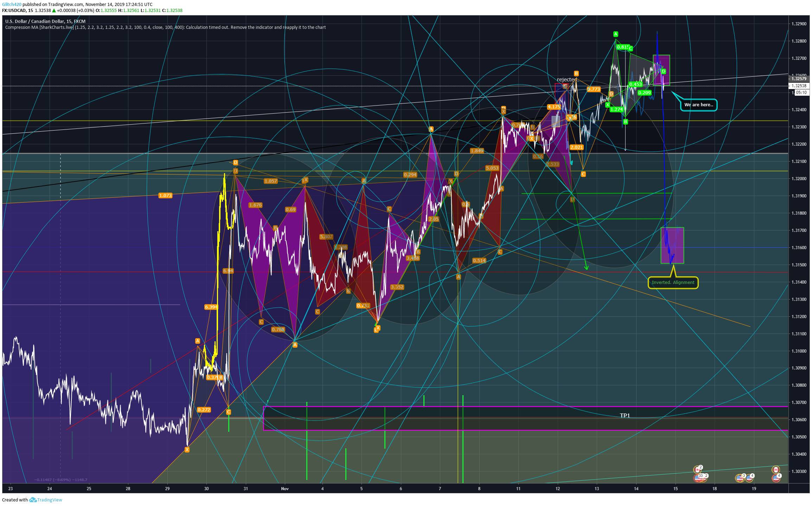Click the Compression MA indicator legend text
This screenshot has width=812, height=506.
[x=165, y=27]
